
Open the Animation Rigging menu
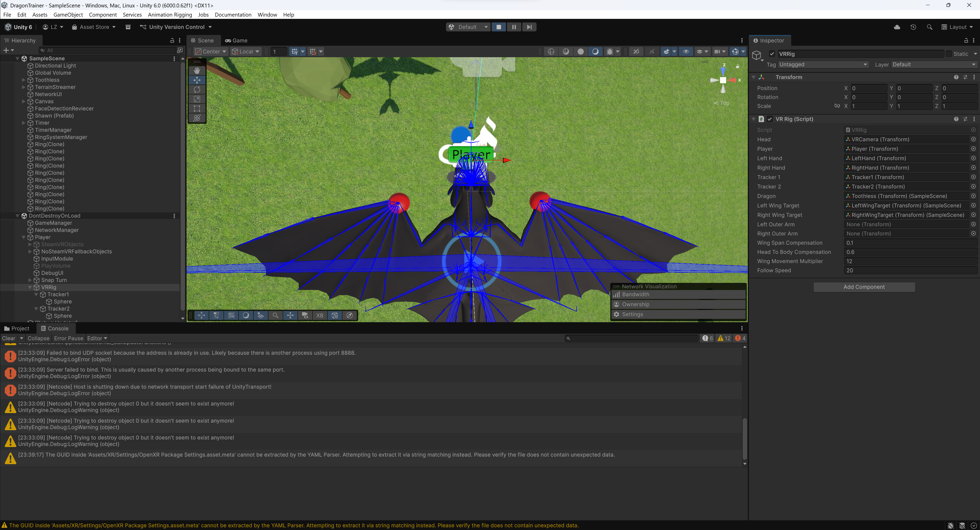click(x=170, y=15)
